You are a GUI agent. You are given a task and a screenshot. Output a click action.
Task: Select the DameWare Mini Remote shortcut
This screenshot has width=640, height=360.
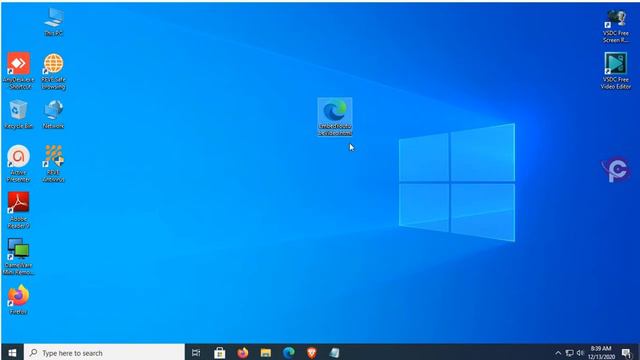click(18, 256)
